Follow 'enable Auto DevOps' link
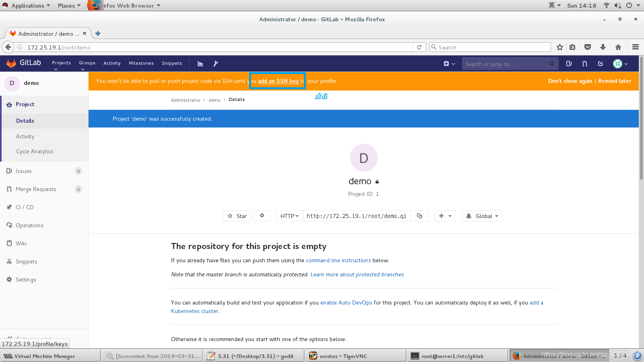The width and height of the screenshot is (644, 362). tap(346, 302)
